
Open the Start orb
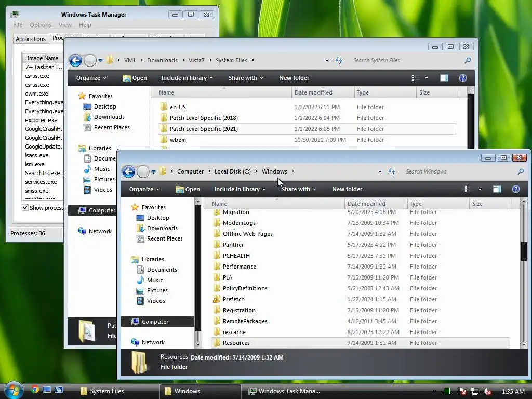[14, 391]
